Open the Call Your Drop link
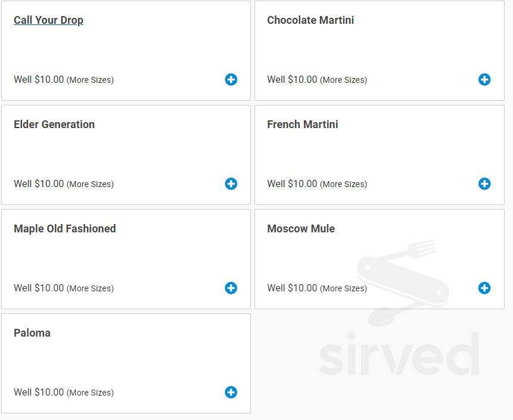Viewport: 513px width, 420px height. coord(48,20)
